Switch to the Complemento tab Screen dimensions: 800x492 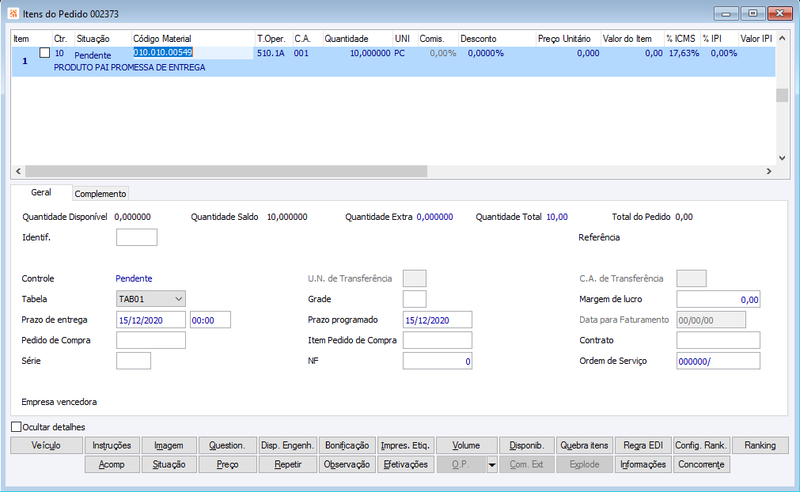(100, 194)
